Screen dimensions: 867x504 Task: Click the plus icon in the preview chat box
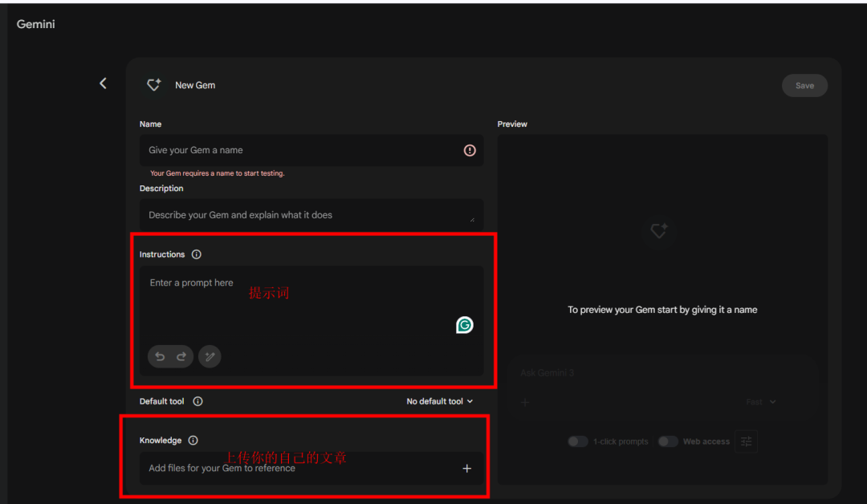click(x=525, y=402)
